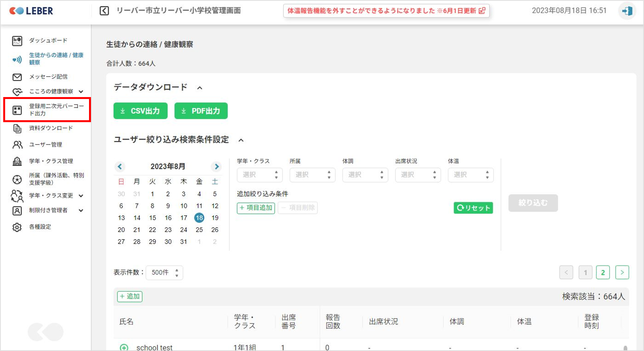Screen dimensions: 644x351
Task: Click the dashboard icon in sidebar
Action: pos(17,41)
